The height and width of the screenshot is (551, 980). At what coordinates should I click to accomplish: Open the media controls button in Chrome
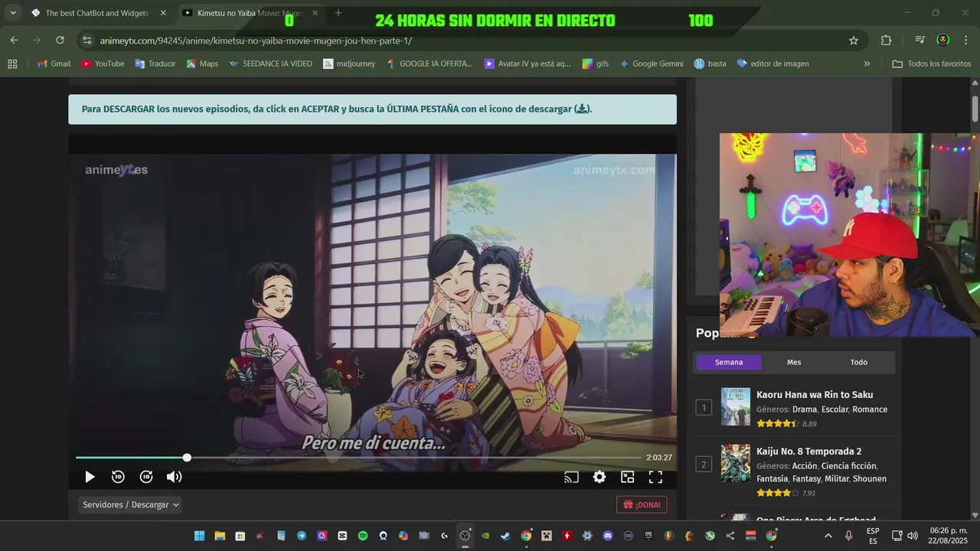tap(920, 41)
